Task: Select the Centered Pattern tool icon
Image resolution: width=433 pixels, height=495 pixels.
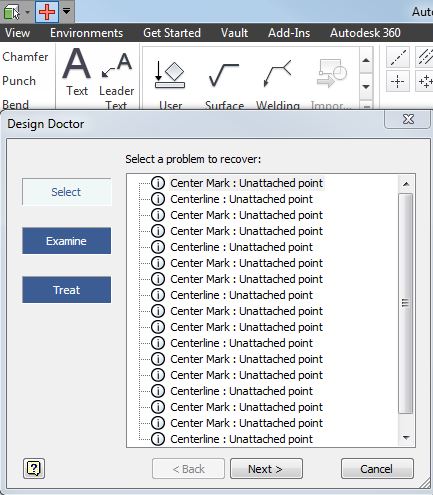Action: pyautogui.click(x=425, y=81)
